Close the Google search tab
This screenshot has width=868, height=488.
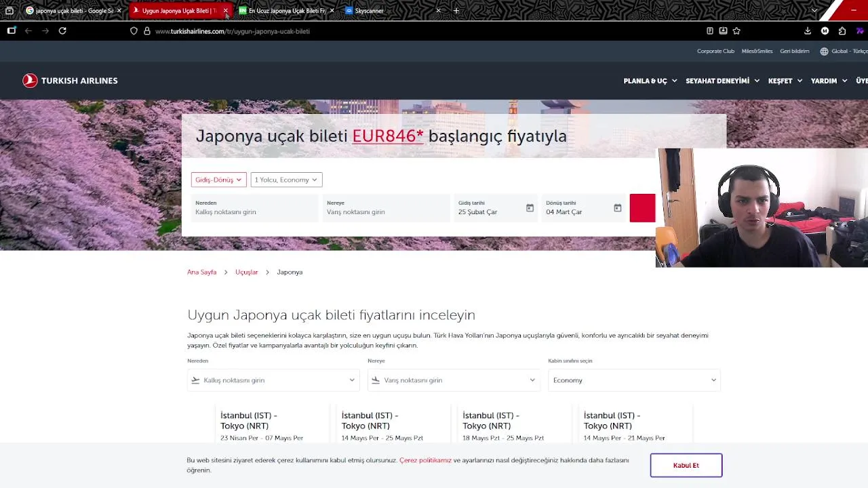click(x=119, y=11)
